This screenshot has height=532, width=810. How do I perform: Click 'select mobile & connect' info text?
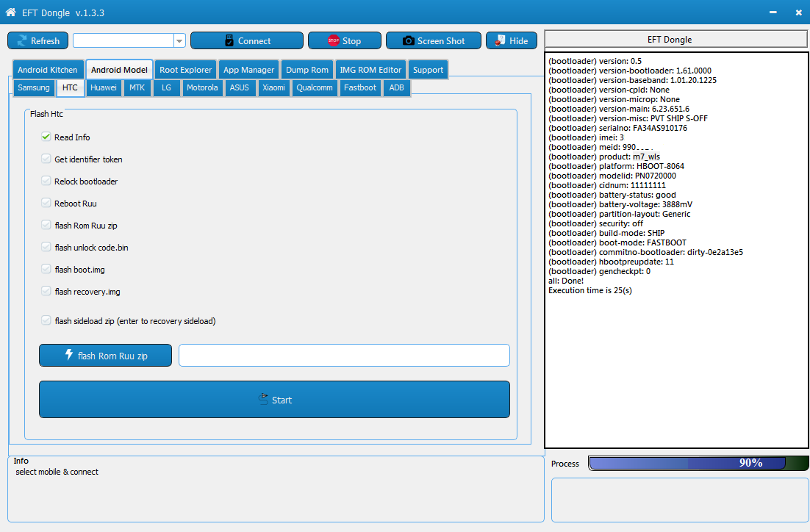pos(57,472)
